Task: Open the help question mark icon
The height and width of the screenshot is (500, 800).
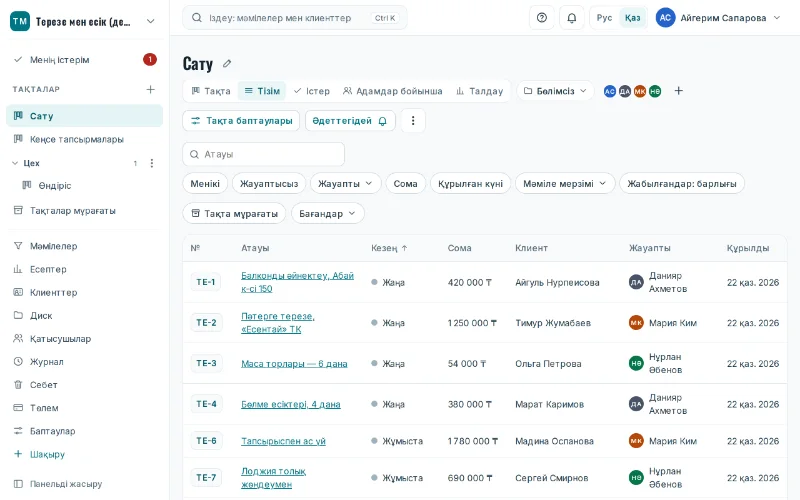Action: (542, 18)
